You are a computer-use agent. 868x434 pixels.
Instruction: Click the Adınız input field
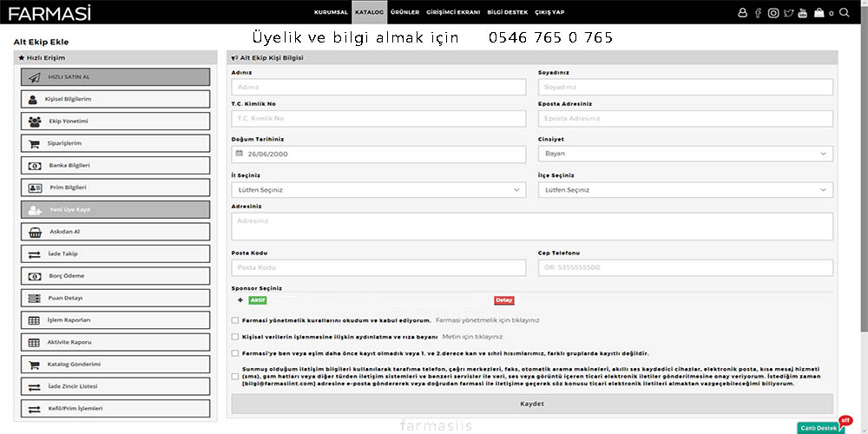pyautogui.click(x=378, y=87)
